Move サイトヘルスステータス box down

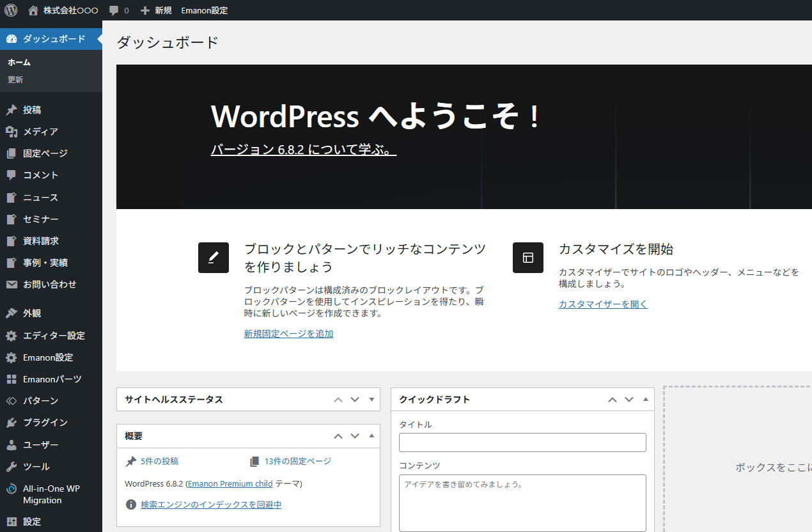pyautogui.click(x=355, y=400)
